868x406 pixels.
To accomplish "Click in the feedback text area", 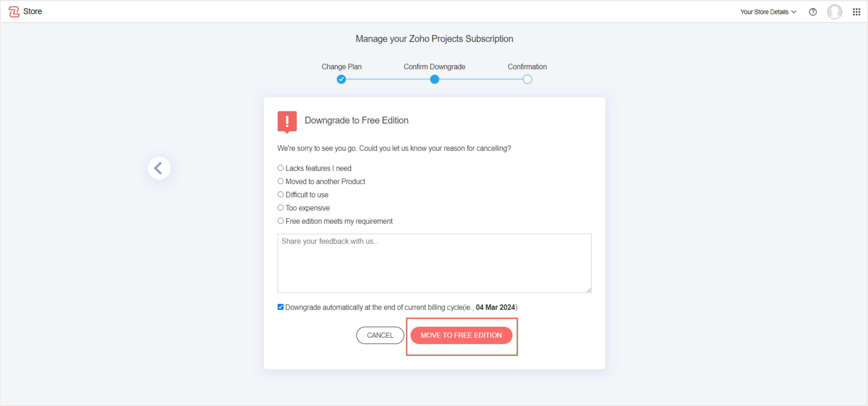I will click(434, 263).
